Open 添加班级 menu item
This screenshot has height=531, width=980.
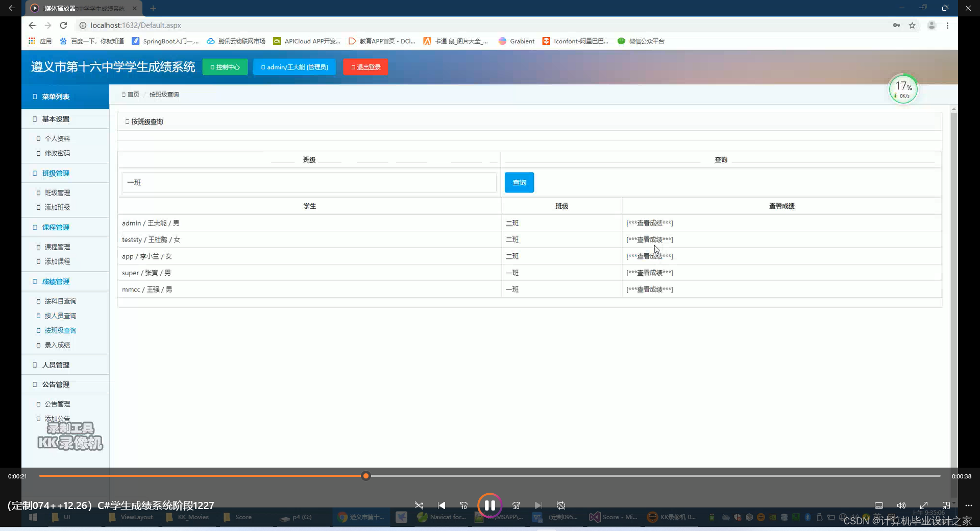[x=57, y=207]
